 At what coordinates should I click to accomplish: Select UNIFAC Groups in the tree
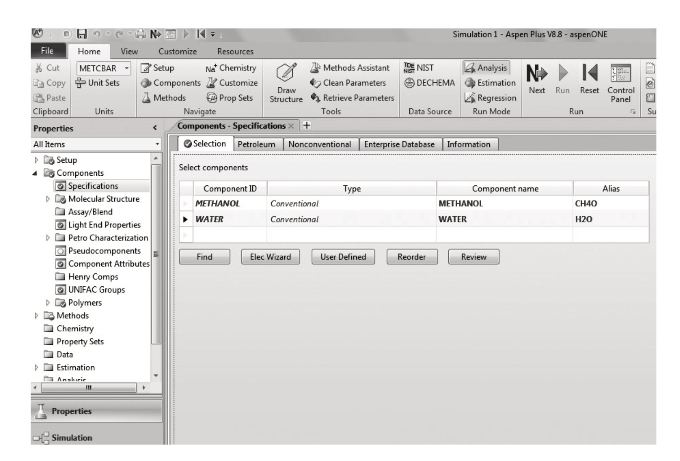96,290
